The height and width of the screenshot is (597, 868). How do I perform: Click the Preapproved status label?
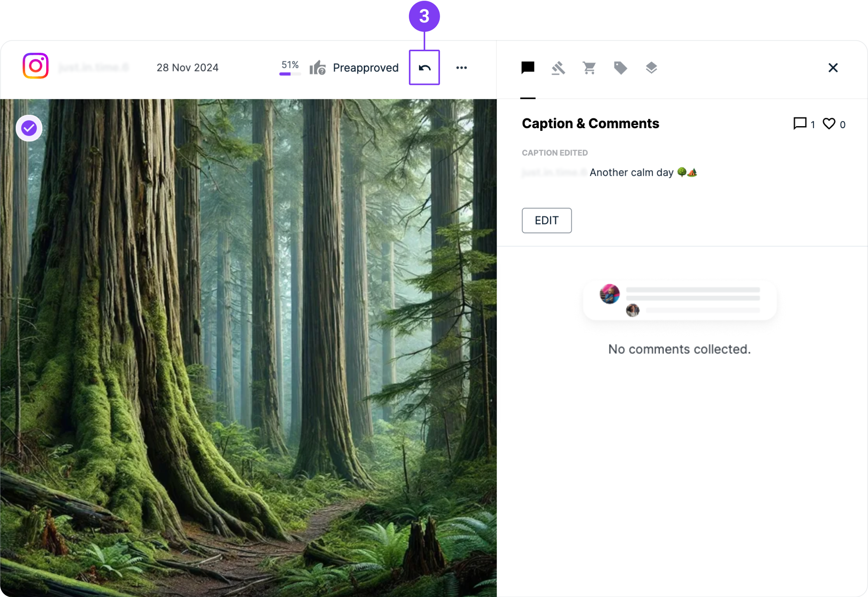[x=365, y=68]
